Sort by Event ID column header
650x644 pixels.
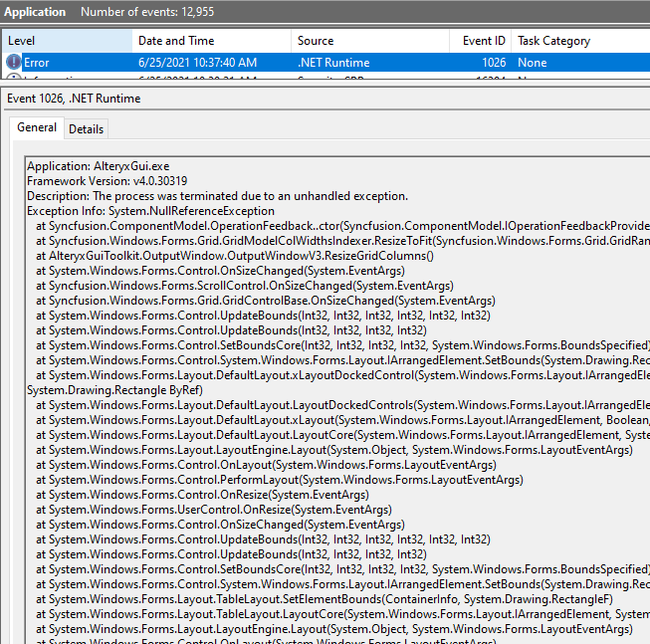pyautogui.click(x=481, y=41)
